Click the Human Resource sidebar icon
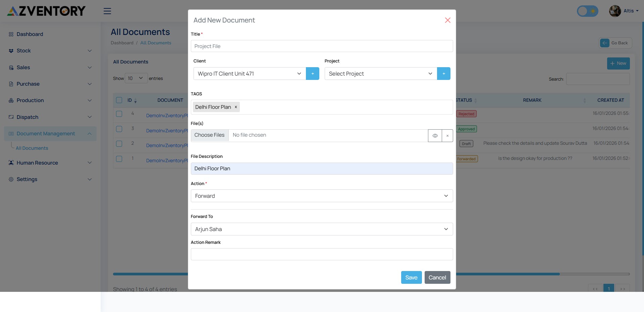This screenshot has width=644, height=312. coord(10,163)
